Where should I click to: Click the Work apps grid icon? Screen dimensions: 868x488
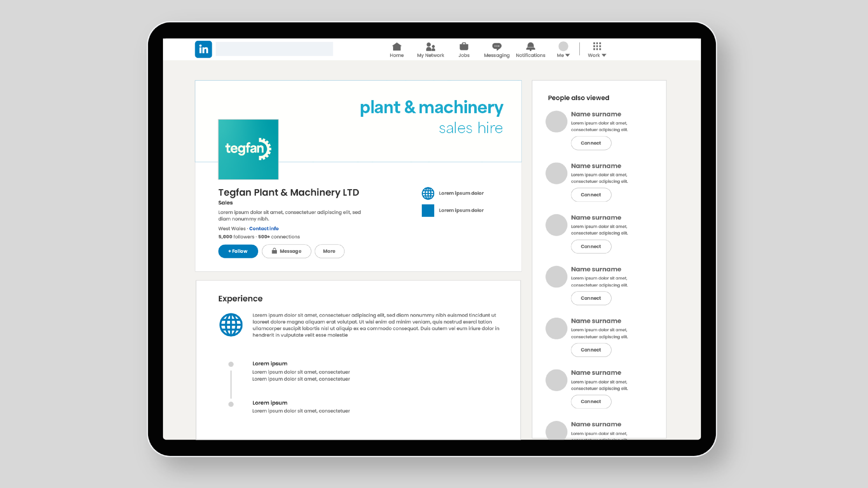tap(597, 46)
